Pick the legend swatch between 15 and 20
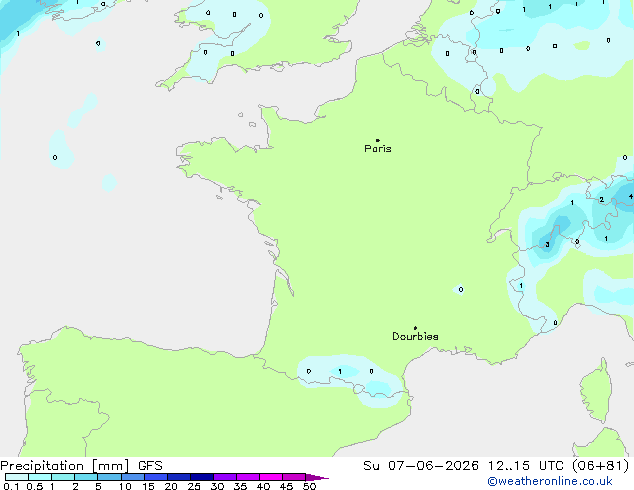The width and height of the screenshot is (634, 490). [156, 477]
